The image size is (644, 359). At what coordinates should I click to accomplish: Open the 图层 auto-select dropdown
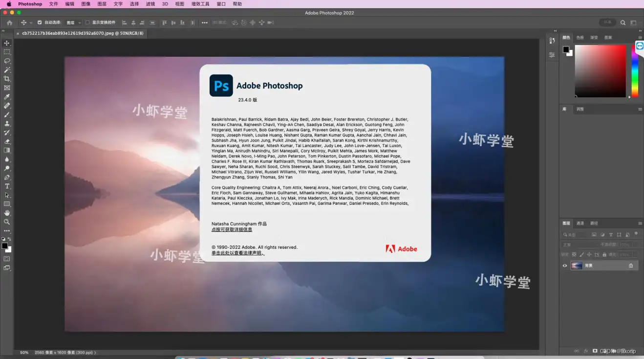pos(73,22)
